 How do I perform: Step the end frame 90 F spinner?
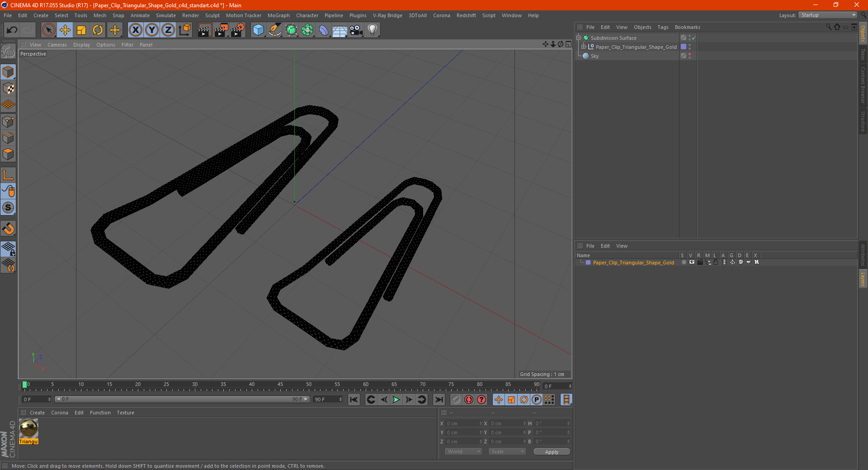click(340, 399)
